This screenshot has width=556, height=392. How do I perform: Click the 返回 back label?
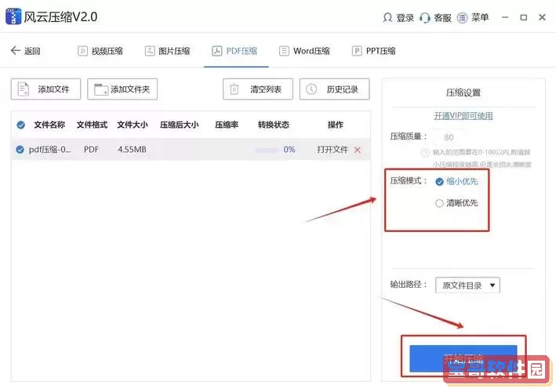coord(32,51)
